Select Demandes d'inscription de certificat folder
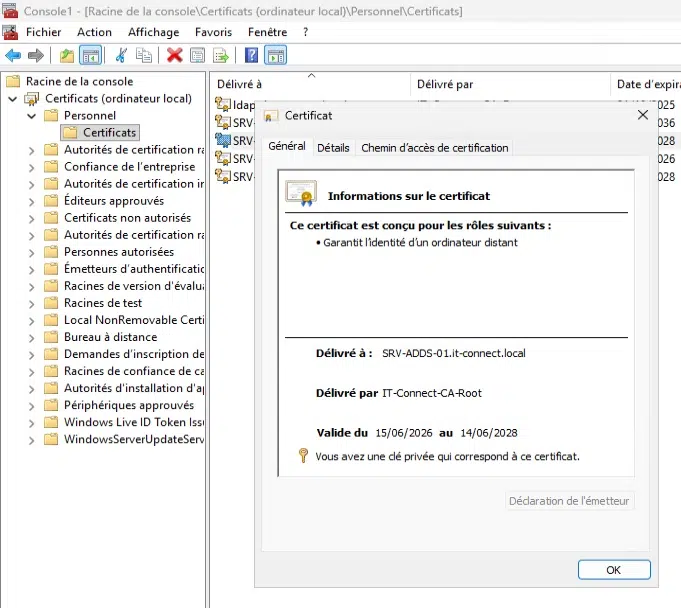Image resolution: width=681 pixels, height=608 pixels. pyautogui.click(x=124, y=354)
